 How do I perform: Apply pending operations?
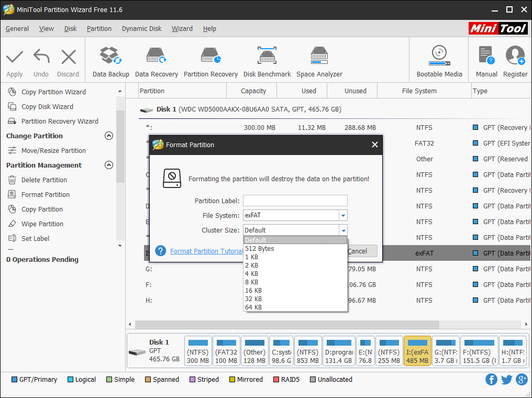coord(14,59)
